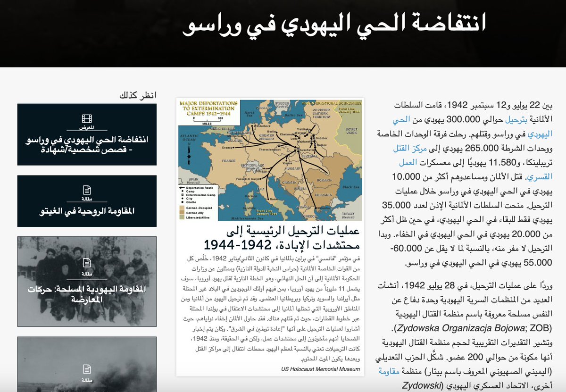
Task: Click the انظر كذلك section heading
Action: [x=138, y=95]
